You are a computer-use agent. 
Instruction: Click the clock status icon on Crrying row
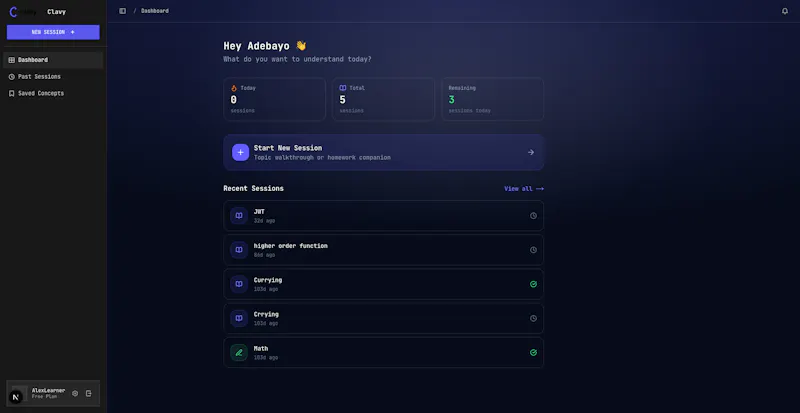click(533, 318)
